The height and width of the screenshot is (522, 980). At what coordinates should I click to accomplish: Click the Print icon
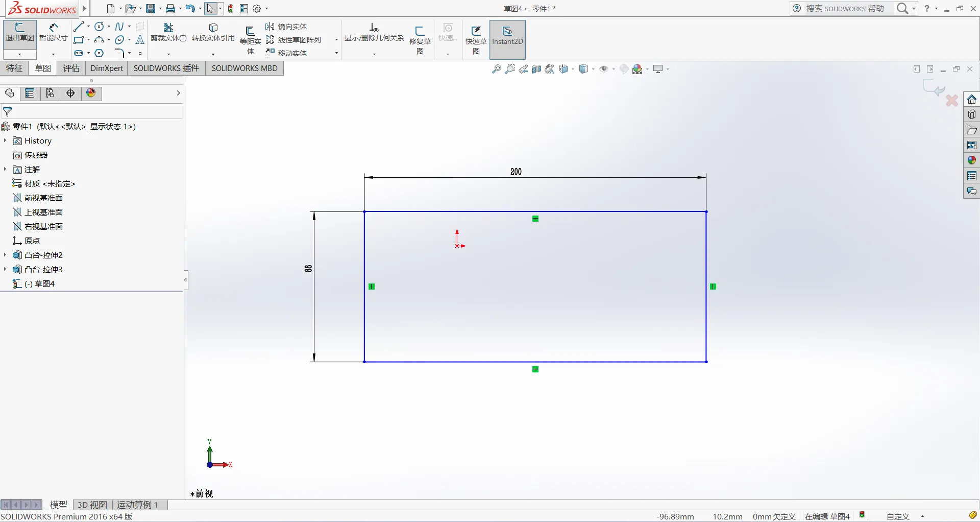pyautogui.click(x=170, y=9)
